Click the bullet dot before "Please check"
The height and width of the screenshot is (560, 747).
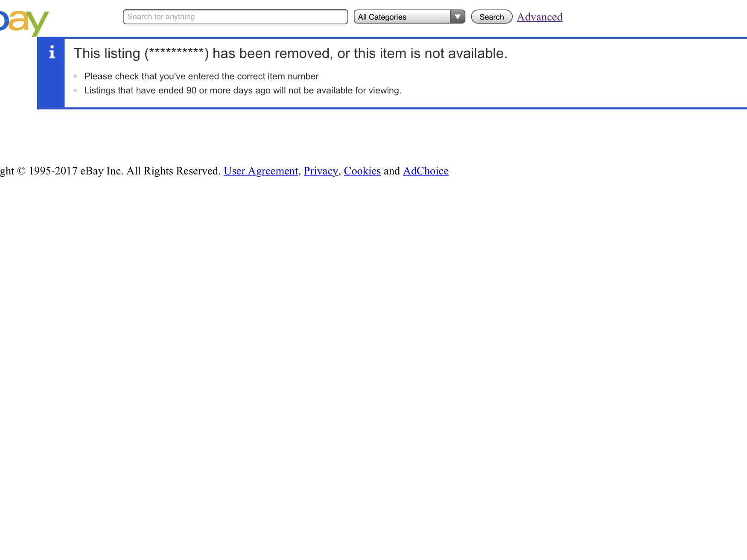pos(75,76)
